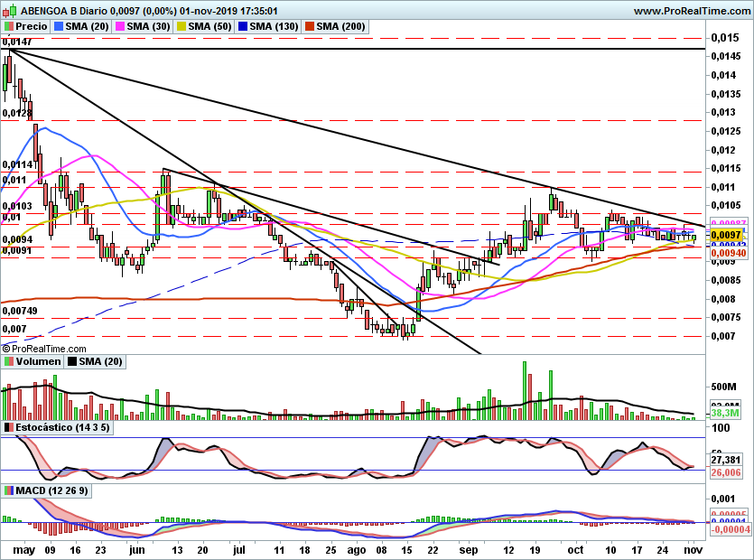Click the 100 stochastic axis label
The height and width of the screenshot is (560, 754).
(x=721, y=427)
